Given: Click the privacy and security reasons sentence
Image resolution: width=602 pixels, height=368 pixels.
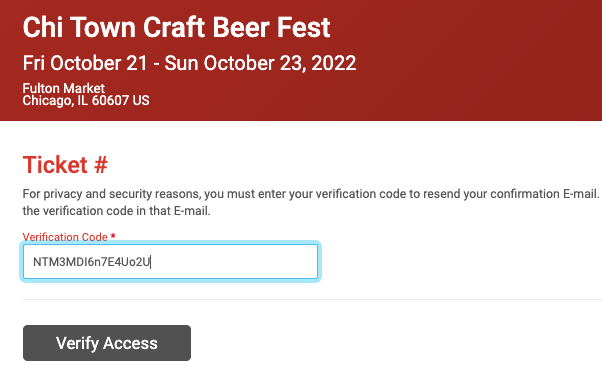Looking at the screenshot, I should coord(310,194).
